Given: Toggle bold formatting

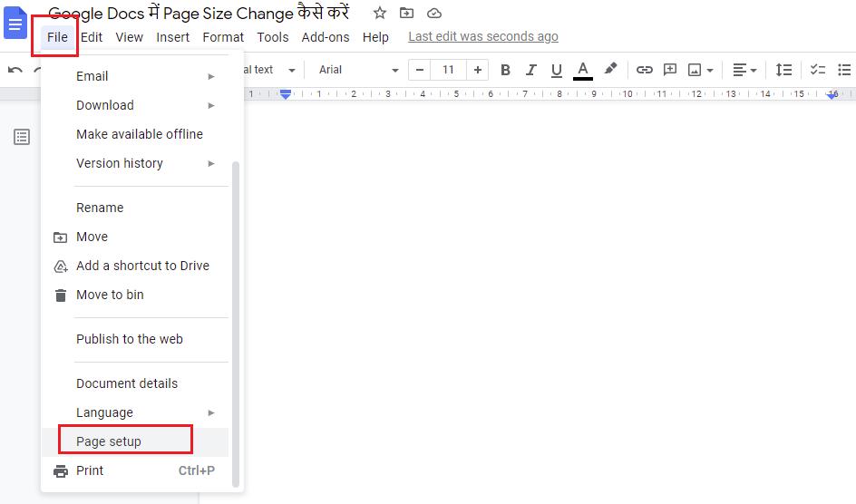Looking at the screenshot, I should click(505, 70).
